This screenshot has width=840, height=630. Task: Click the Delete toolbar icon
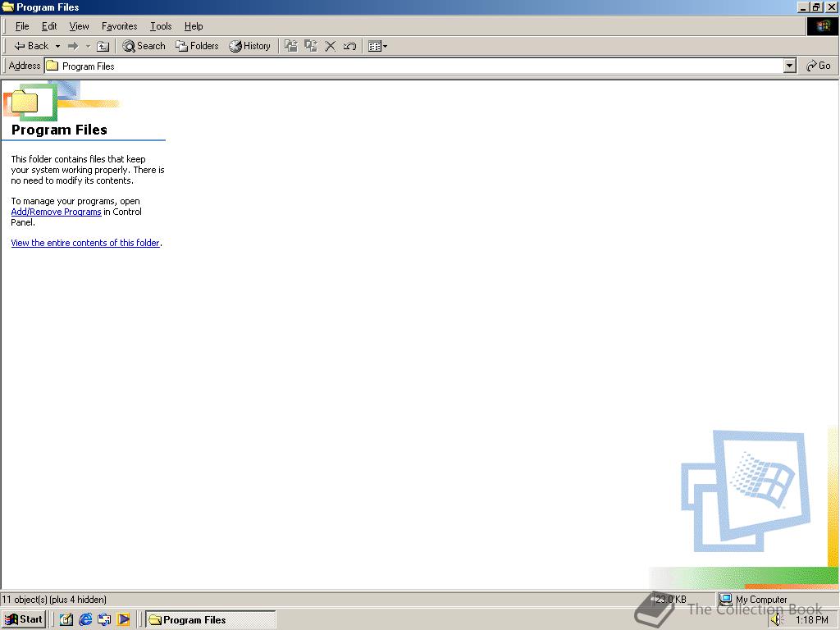330,46
